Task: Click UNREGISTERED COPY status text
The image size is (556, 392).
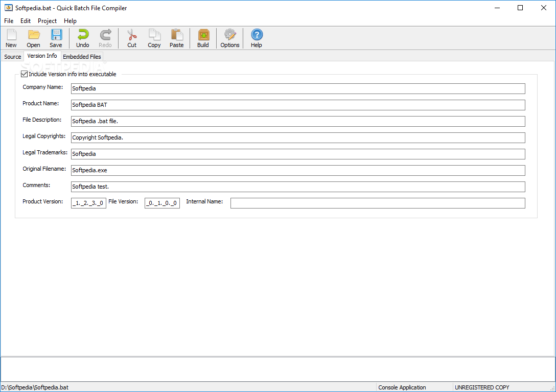Action: click(482, 387)
